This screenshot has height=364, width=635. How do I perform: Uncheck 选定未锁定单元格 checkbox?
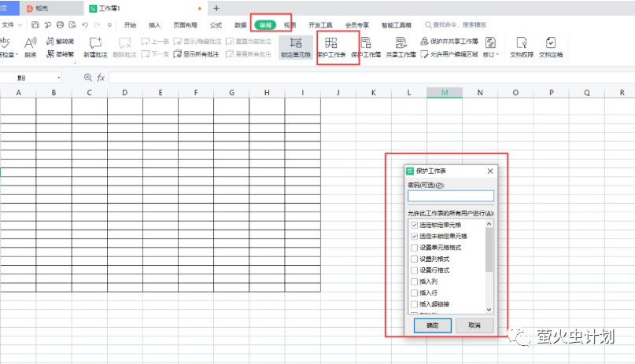tap(414, 236)
